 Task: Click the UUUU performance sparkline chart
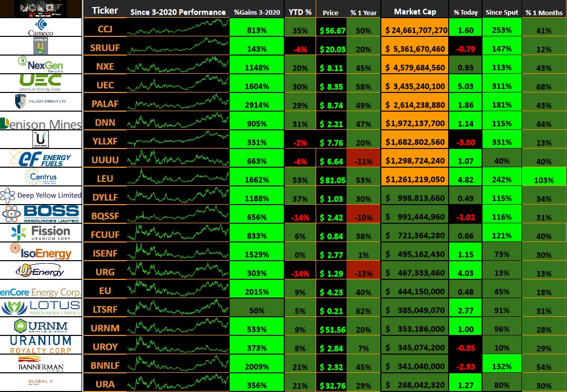coord(178,158)
